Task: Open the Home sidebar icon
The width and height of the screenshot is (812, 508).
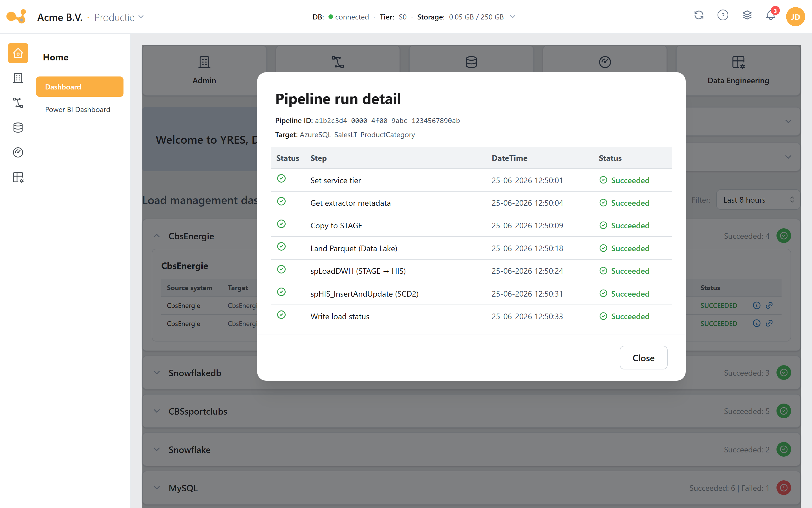Action: (18, 53)
